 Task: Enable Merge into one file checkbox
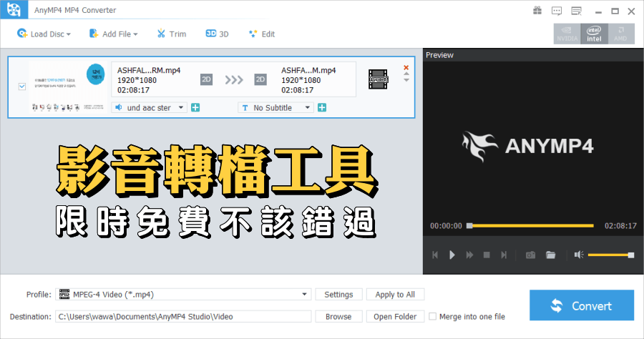point(432,316)
